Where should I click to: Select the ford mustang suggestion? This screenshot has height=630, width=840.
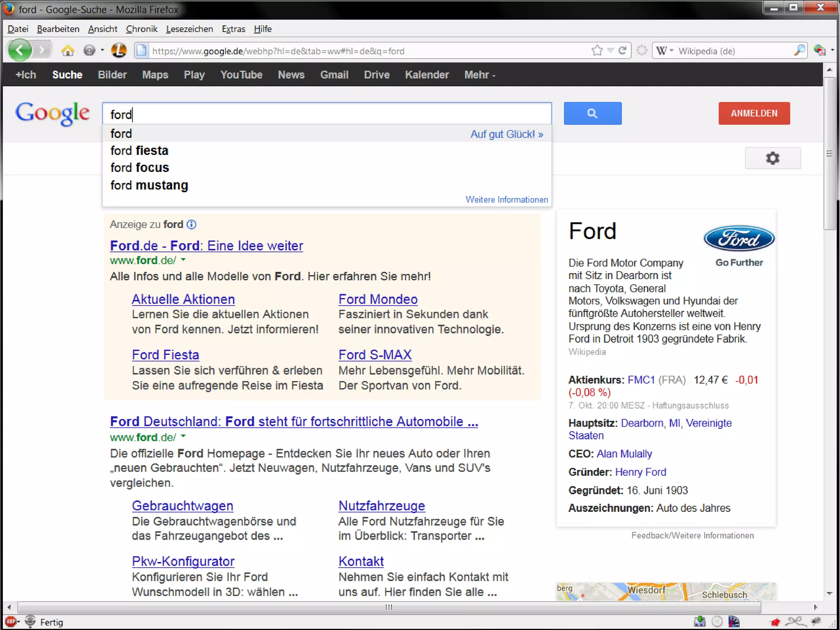click(149, 185)
